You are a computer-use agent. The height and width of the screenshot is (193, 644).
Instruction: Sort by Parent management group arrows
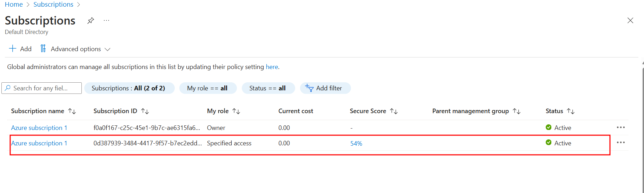(x=517, y=111)
